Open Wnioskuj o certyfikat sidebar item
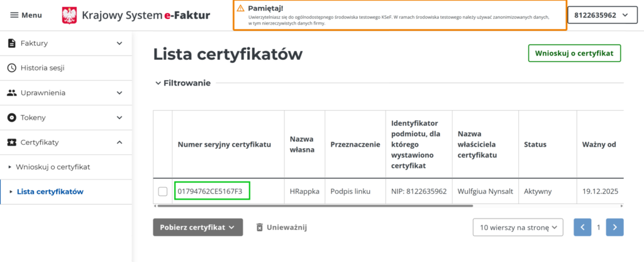 [x=53, y=167]
